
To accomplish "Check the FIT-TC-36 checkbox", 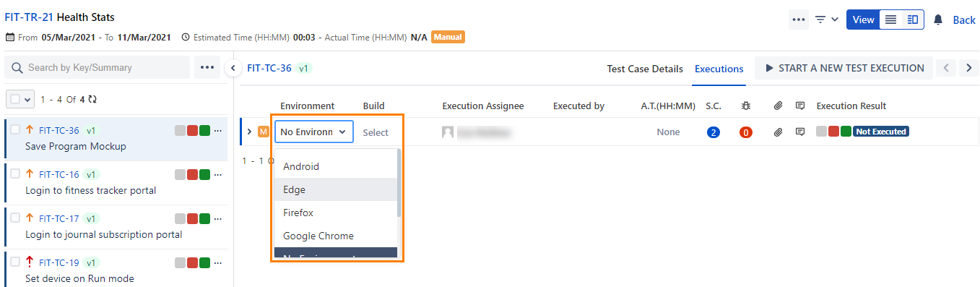I will click(15, 130).
